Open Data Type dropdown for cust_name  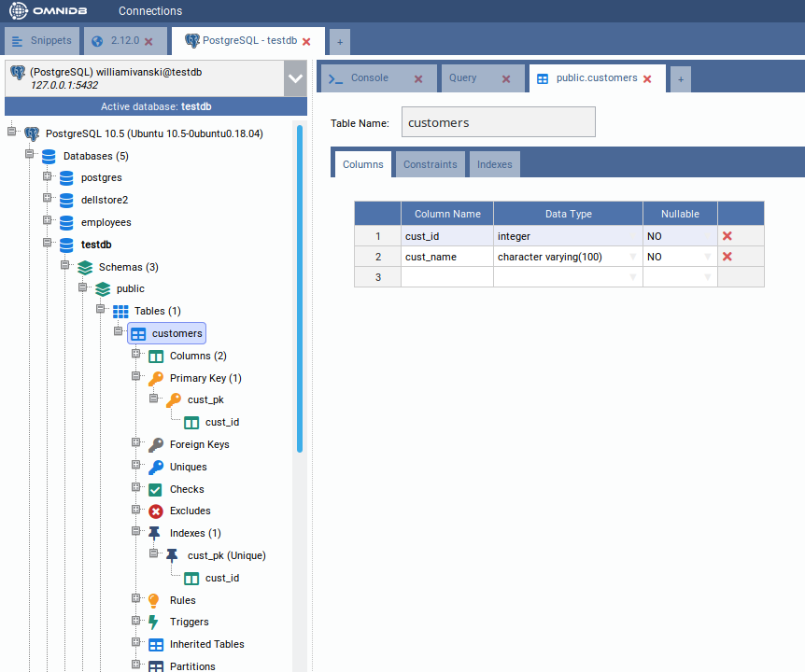pos(634,257)
